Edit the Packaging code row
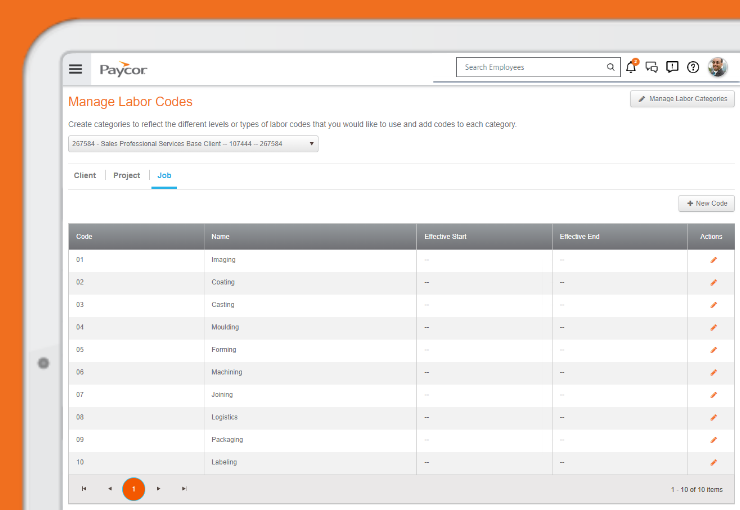The width and height of the screenshot is (740, 510). 714,440
